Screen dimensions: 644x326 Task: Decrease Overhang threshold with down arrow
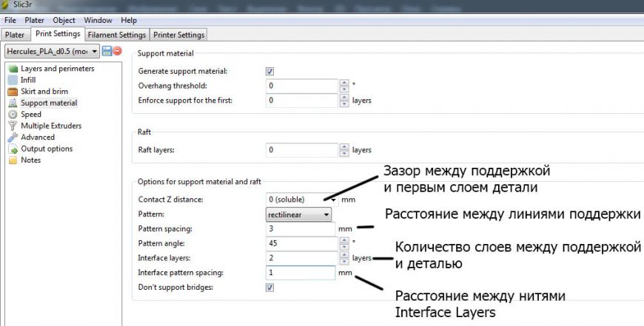tap(344, 89)
